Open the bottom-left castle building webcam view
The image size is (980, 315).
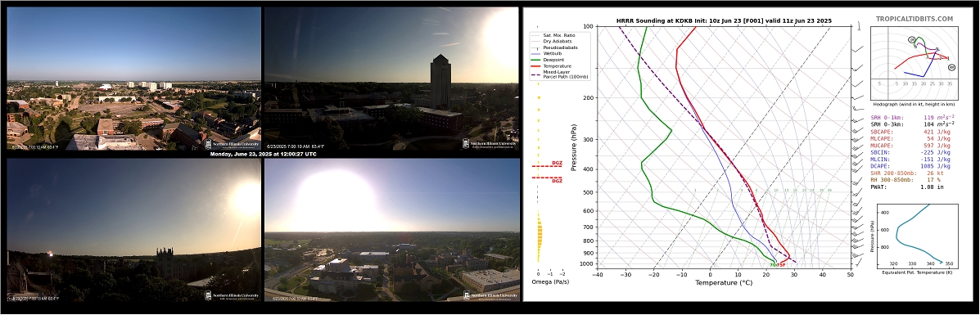coord(133,230)
